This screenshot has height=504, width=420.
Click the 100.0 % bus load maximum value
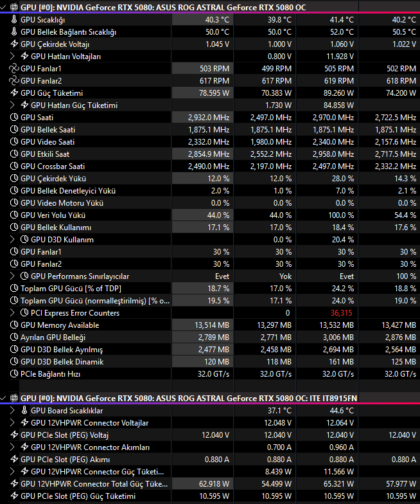341,215
